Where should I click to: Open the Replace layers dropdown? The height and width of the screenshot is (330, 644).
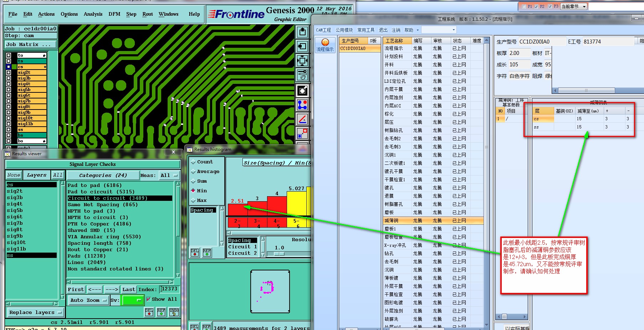tap(35, 313)
